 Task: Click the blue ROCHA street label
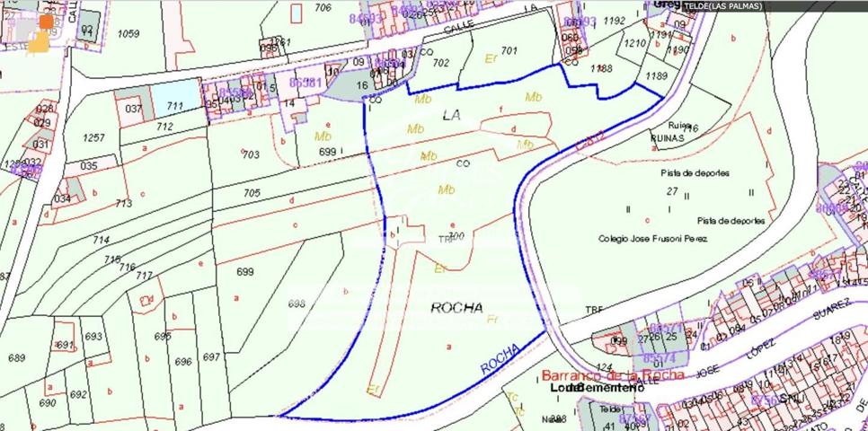coord(500,358)
